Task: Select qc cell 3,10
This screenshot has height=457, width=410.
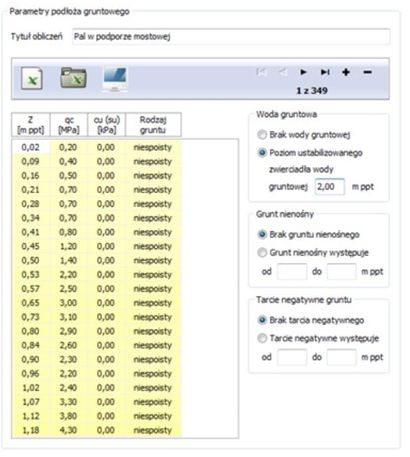Action: 68,317
